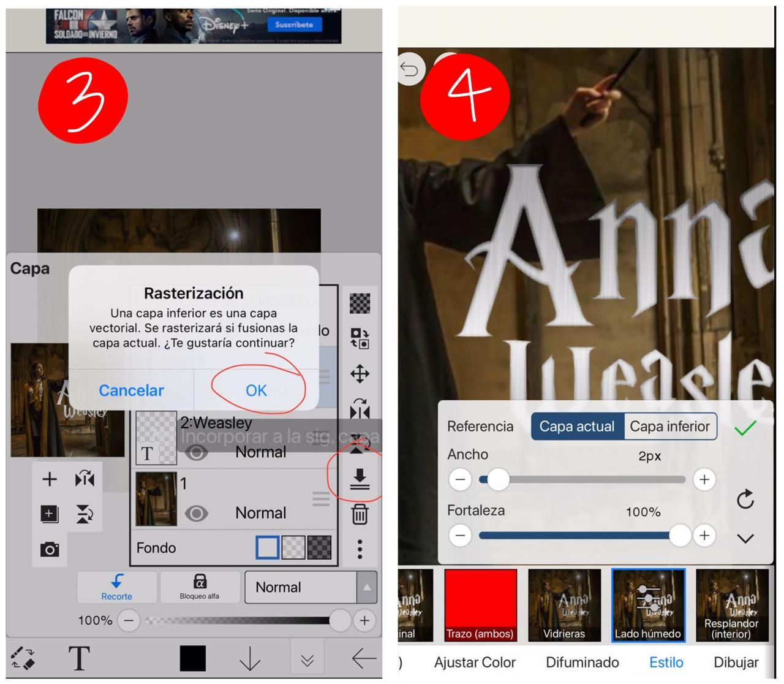Go back with left arrow icon

pyautogui.click(x=364, y=658)
